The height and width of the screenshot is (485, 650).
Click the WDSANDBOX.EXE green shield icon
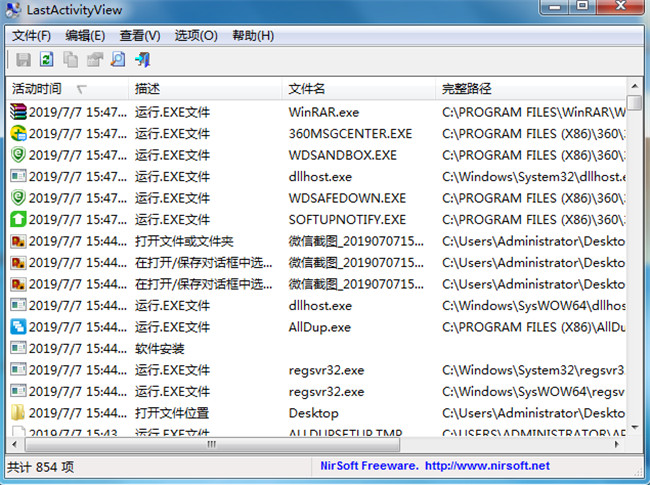(18, 155)
